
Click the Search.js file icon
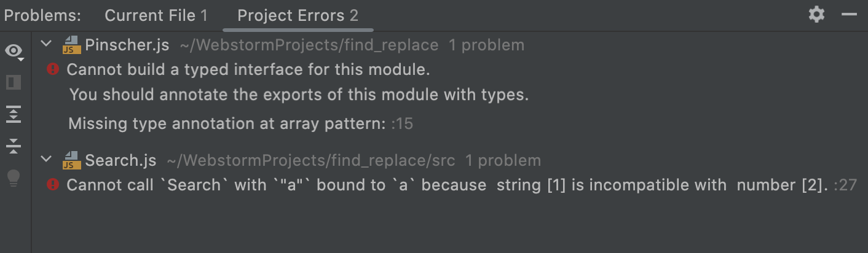(72, 160)
